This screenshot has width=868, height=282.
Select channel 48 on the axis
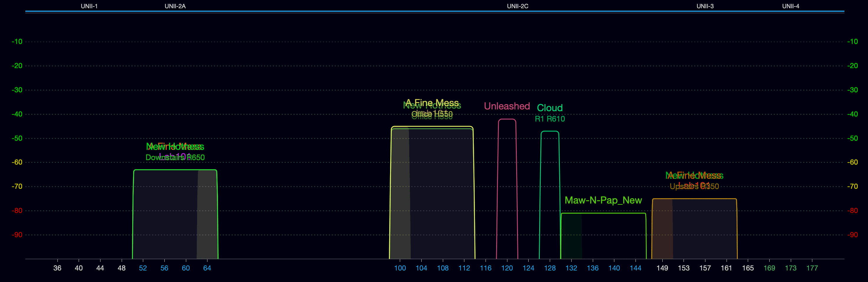tap(121, 268)
